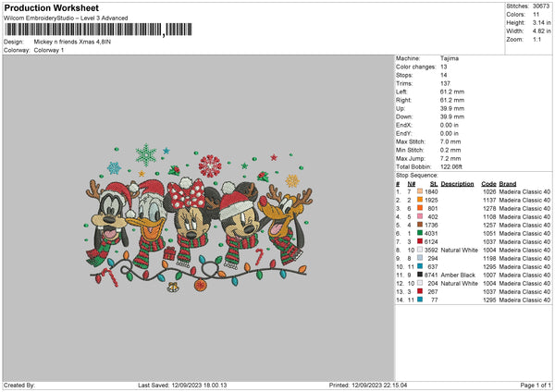Click the Total Bobbin value "122.06ft"

(x=451, y=166)
